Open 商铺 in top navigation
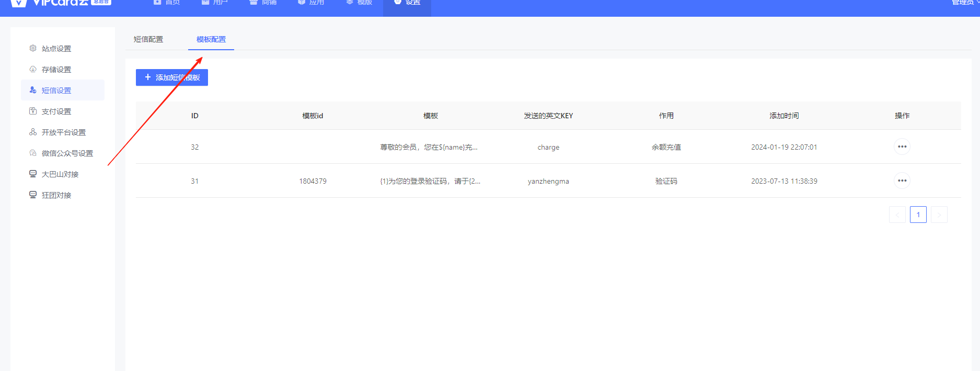The image size is (980, 371). coord(263,3)
